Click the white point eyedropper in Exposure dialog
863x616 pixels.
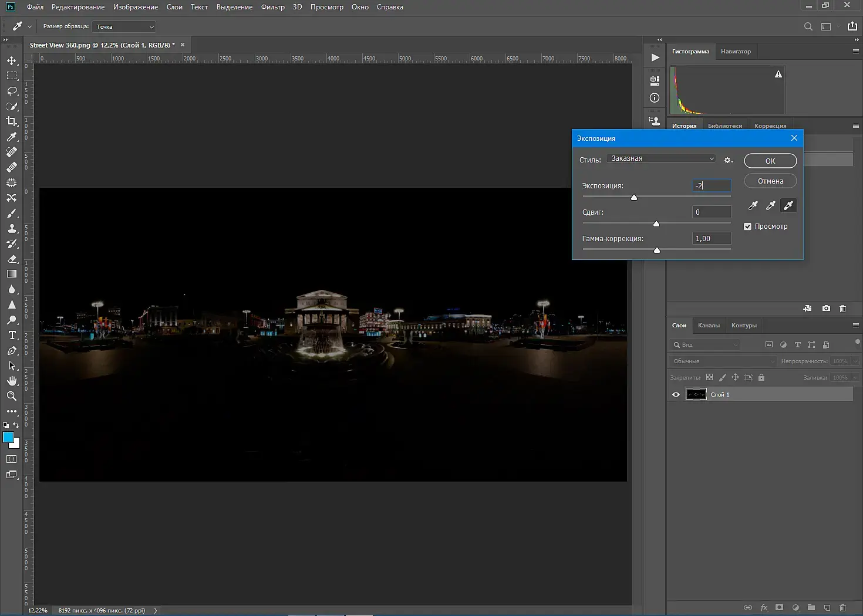click(x=788, y=205)
